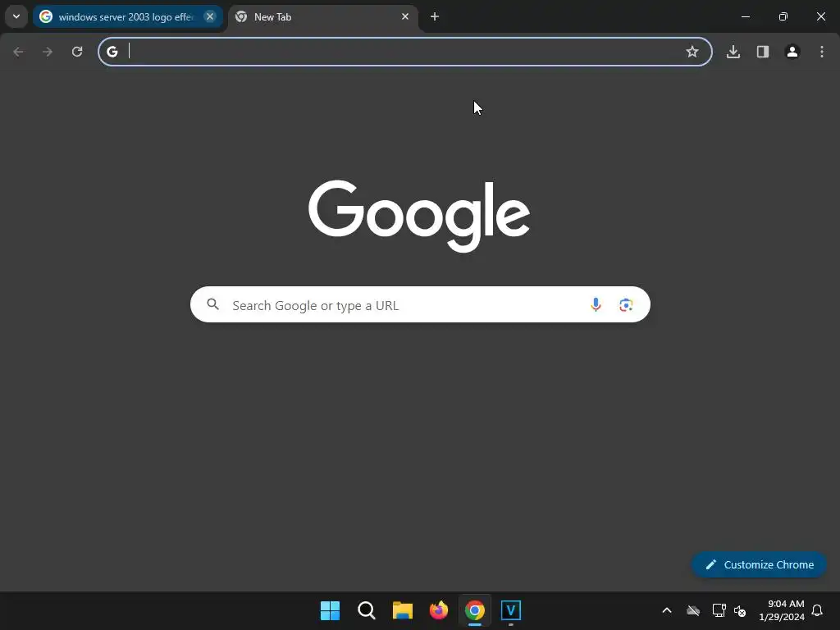Open the Chrome profile menu
Image resolution: width=840 pixels, height=630 pixels.
792,52
